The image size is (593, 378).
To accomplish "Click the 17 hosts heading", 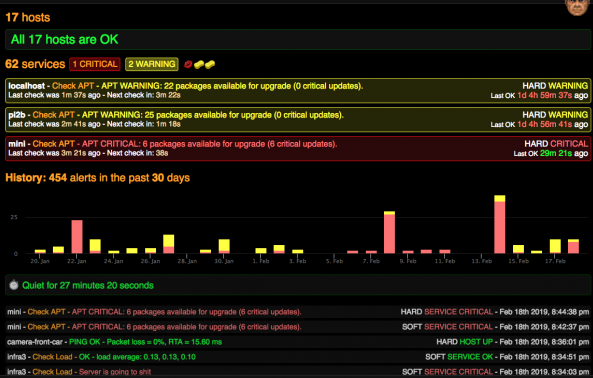I will pyautogui.click(x=28, y=17).
